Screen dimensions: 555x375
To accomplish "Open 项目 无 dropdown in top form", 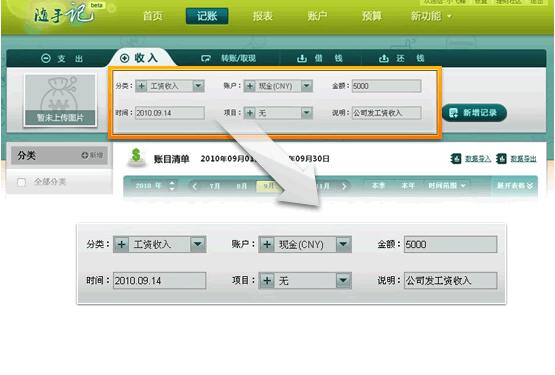I will click(307, 113).
